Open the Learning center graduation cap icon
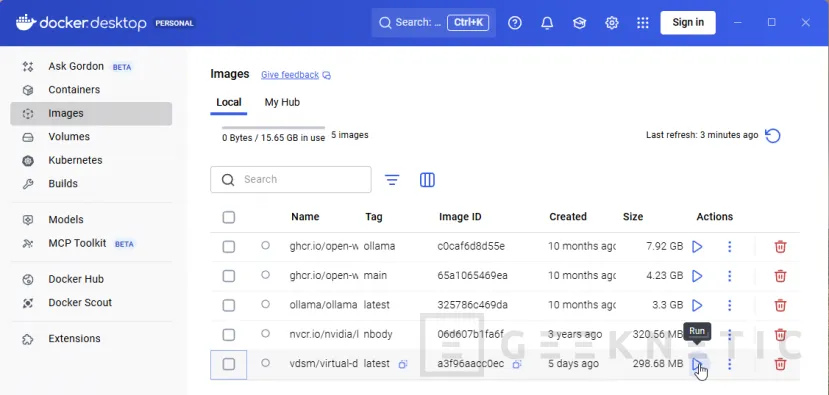The height and width of the screenshot is (395, 829). [579, 23]
